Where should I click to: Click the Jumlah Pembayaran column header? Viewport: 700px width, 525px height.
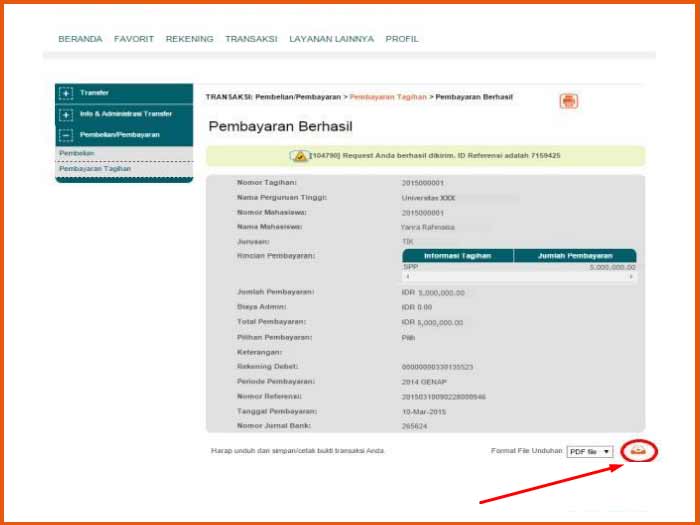click(575, 256)
